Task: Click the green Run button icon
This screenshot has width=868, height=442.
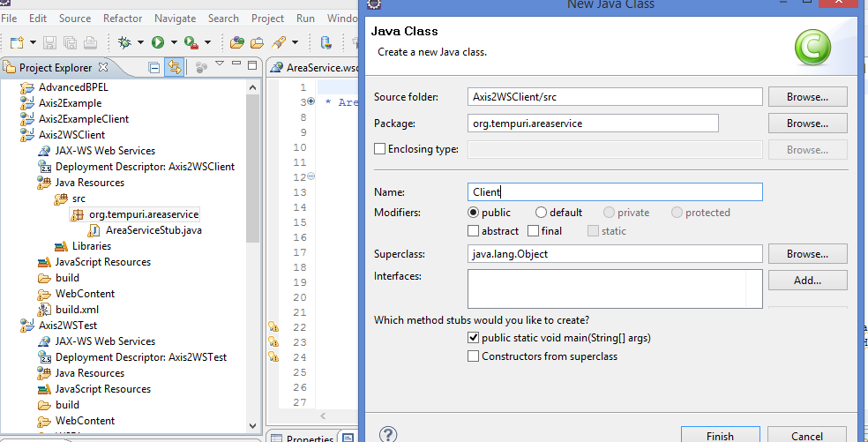Action: point(158,42)
